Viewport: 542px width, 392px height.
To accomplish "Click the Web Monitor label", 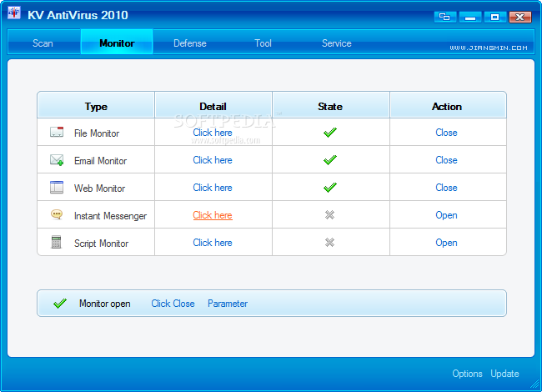I will tap(99, 188).
